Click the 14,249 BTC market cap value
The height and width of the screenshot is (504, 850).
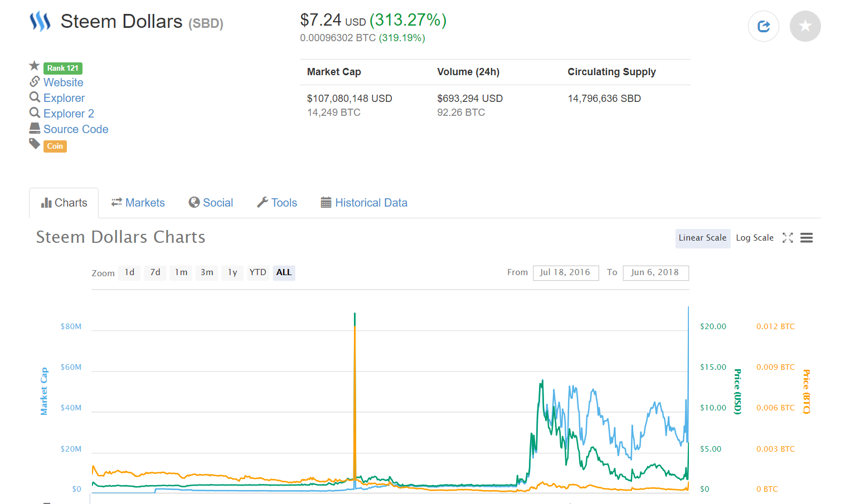(x=334, y=112)
